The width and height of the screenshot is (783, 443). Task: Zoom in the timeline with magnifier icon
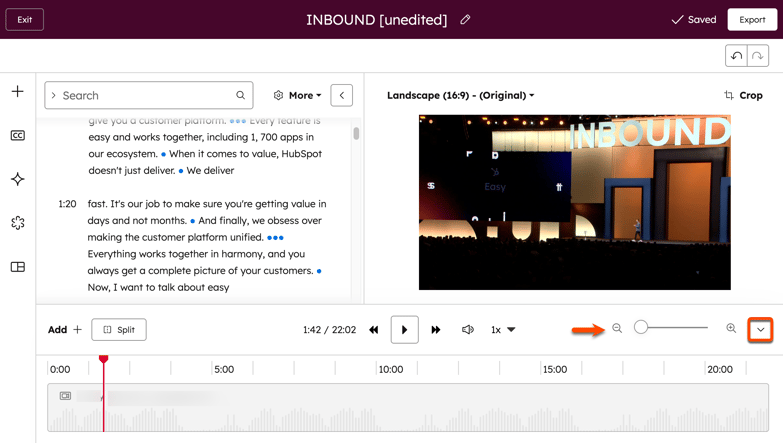point(731,329)
